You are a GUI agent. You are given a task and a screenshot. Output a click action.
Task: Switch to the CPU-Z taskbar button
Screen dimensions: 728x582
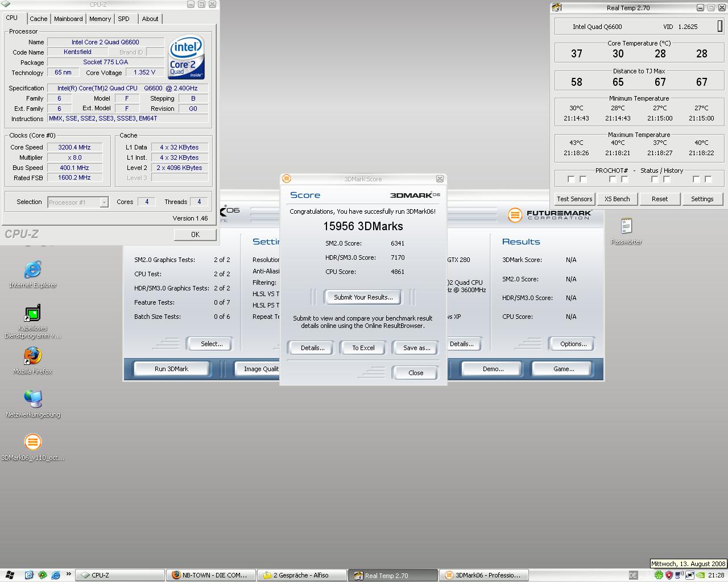[x=119, y=575]
